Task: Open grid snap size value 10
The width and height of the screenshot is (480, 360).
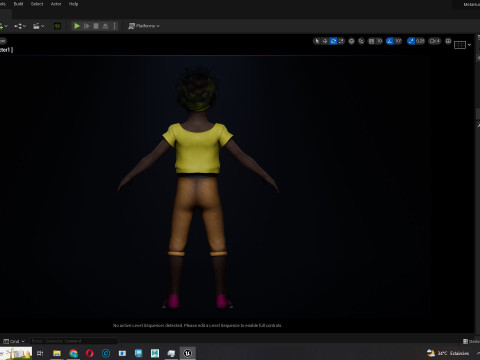Action: [379, 41]
